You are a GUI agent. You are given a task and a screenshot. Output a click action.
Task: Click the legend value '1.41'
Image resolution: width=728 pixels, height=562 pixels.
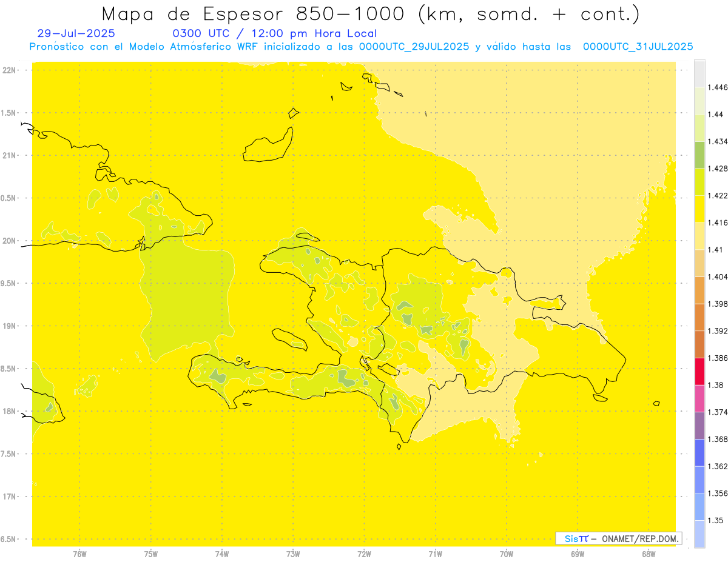(716, 250)
